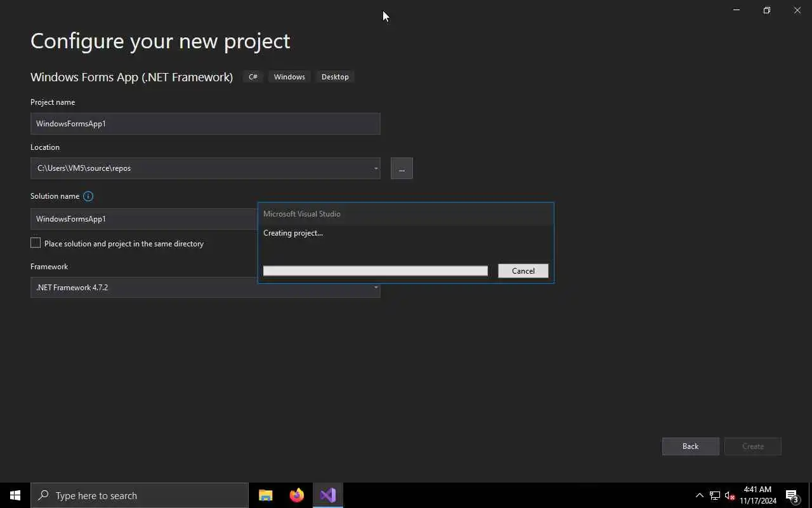Screen dimensions: 812x508
Task: Click the Creating project... status text
Action: pos(293,233)
